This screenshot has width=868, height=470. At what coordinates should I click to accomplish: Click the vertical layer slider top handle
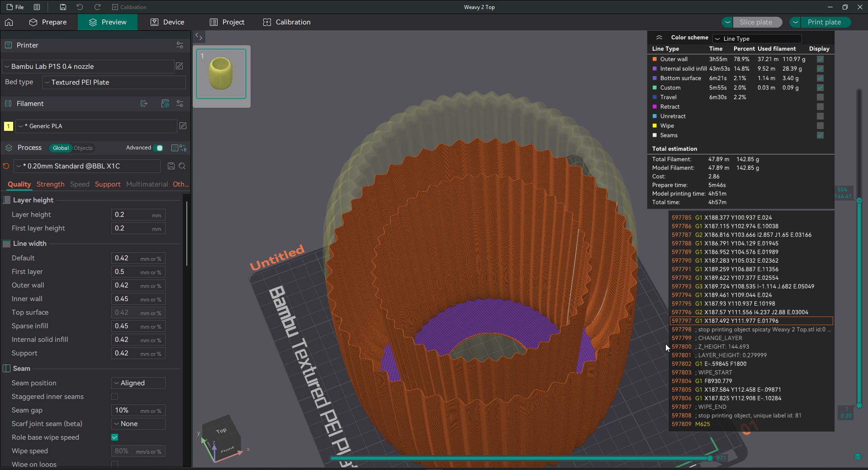pos(859,201)
